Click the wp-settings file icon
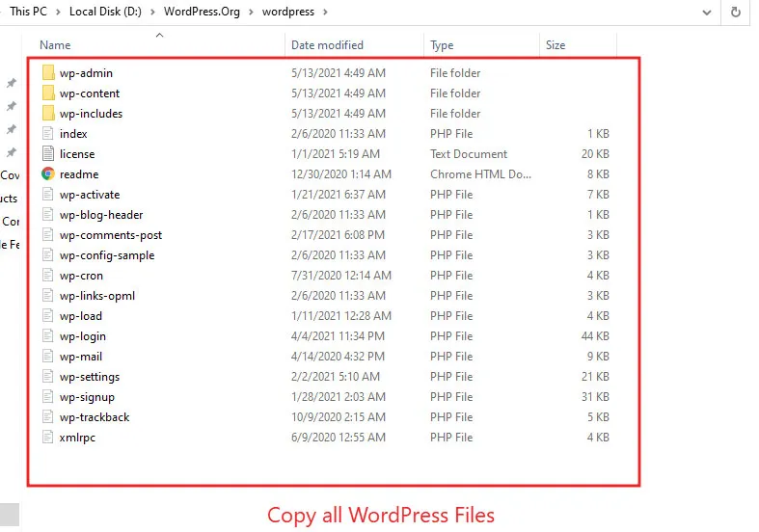 [48, 376]
